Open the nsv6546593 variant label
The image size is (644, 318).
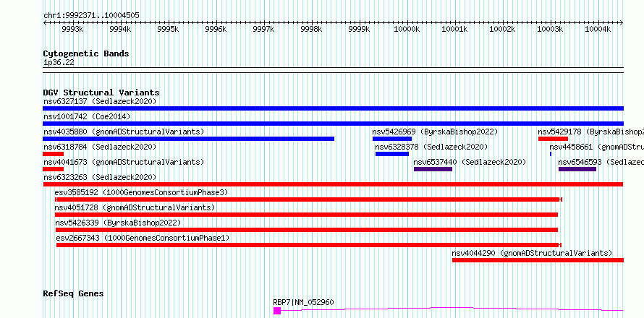coord(601,162)
